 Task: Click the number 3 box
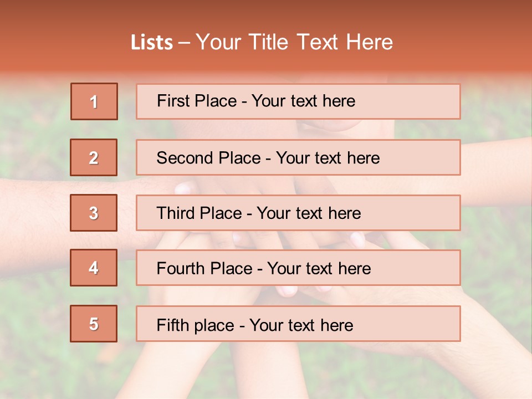[x=94, y=213]
